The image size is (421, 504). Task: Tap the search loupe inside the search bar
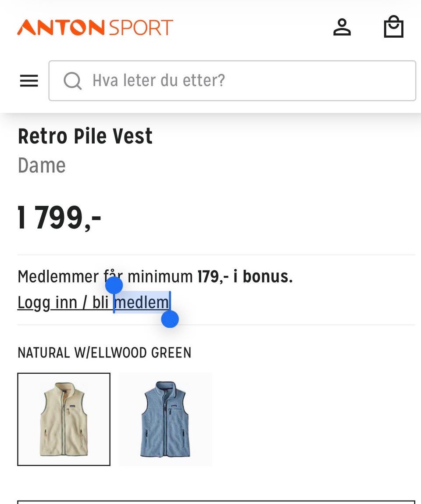pyautogui.click(x=74, y=81)
